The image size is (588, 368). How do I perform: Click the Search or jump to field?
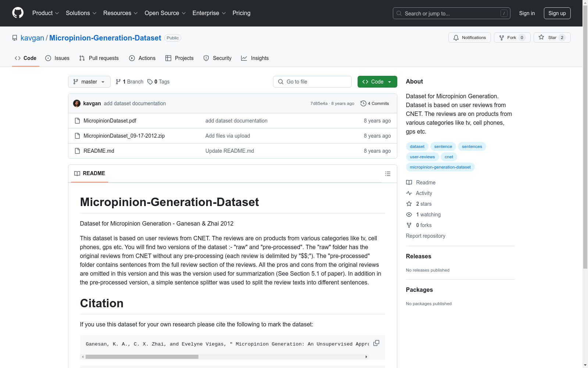point(452,13)
